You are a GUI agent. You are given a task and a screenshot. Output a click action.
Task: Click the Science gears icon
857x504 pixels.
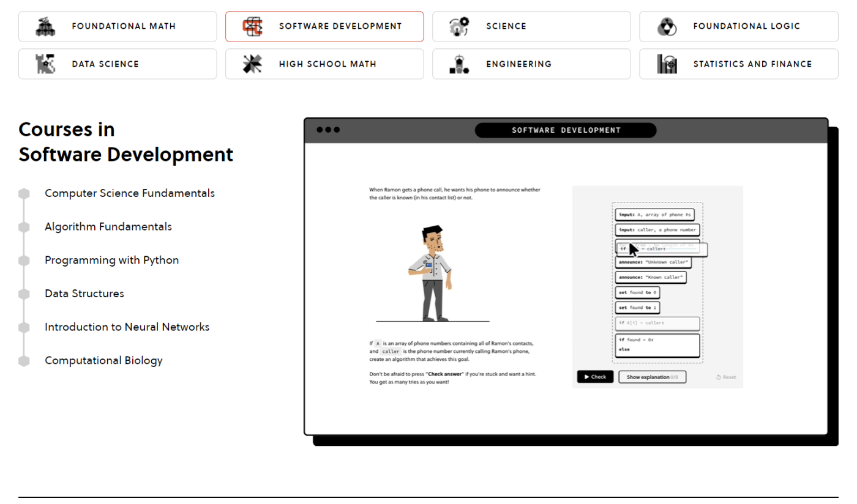pos(459,26)
